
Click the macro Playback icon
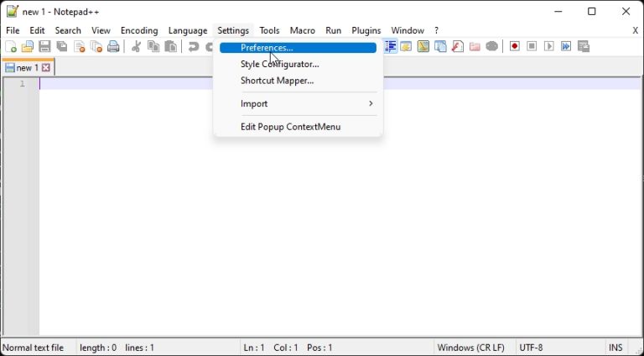click(x=548, y=46)
